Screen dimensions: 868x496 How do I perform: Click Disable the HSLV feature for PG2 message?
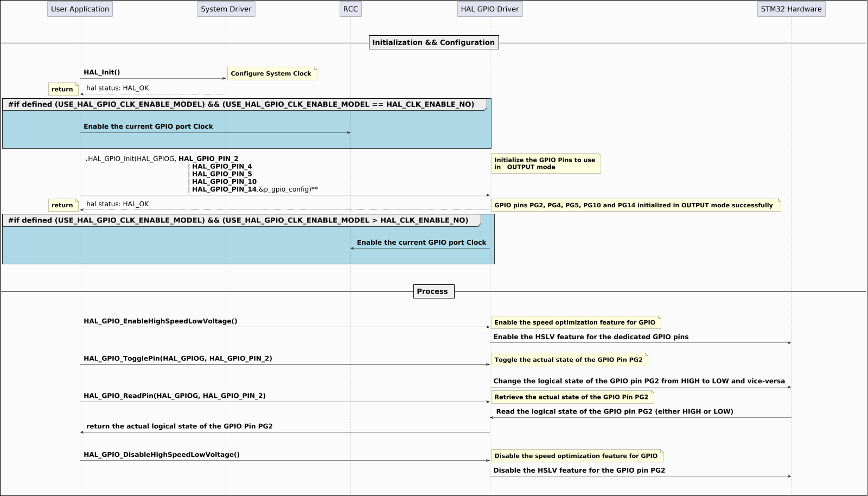579,470
